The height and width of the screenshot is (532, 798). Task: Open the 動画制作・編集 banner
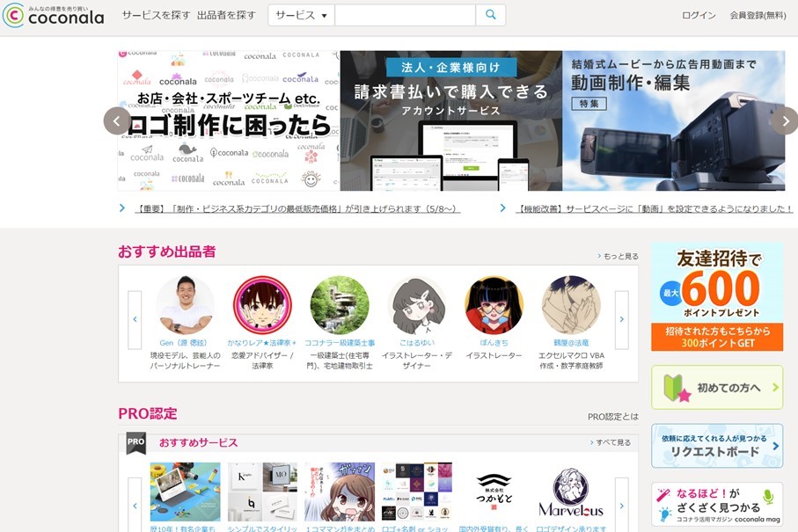pyautogui.click(x=674, y=120)
